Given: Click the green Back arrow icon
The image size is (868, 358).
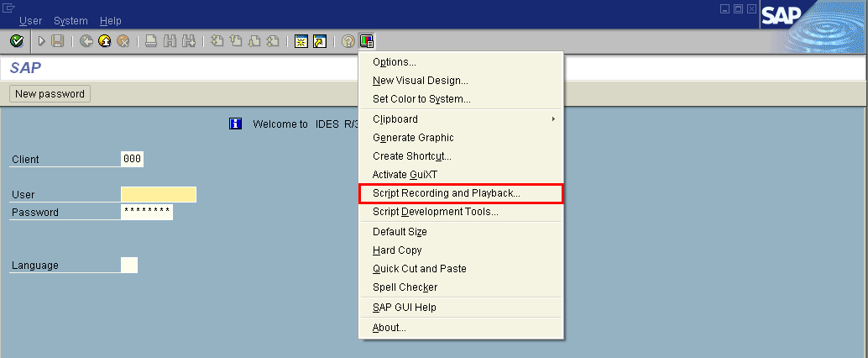Looking at the screenshot, I should coord(86,41).
